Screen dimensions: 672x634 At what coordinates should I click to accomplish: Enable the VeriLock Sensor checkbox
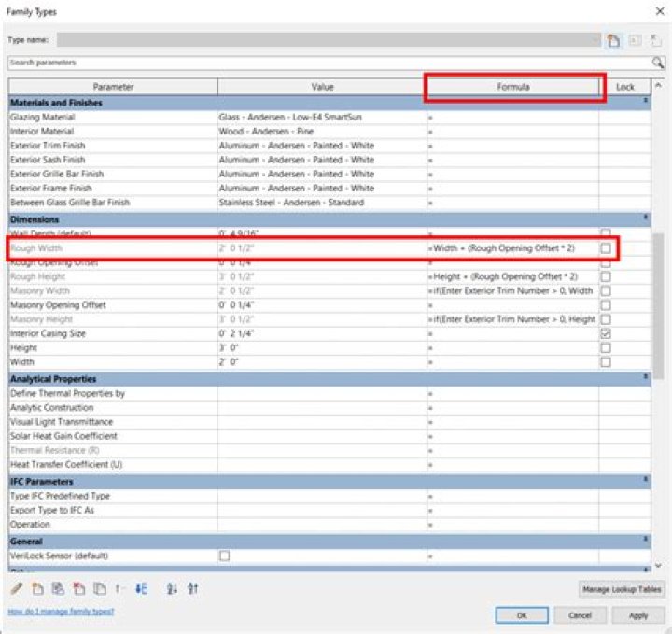click(x=224, y=557)
